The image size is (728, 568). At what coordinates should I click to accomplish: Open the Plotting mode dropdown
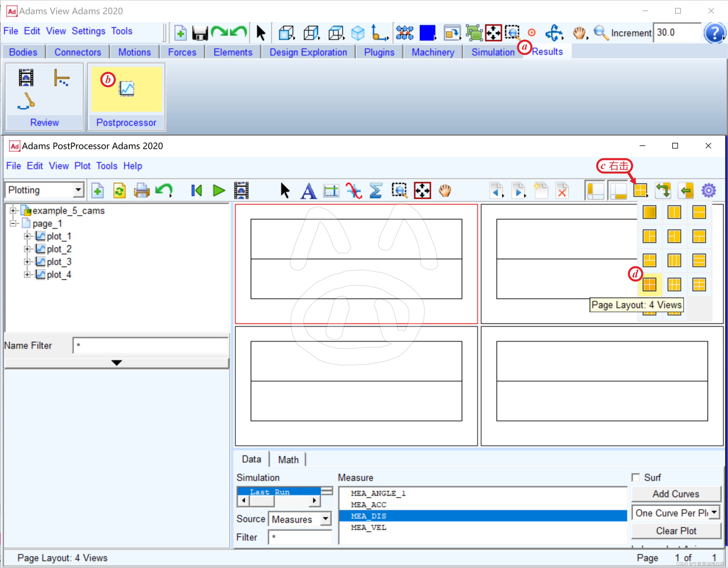coord(78,190)
